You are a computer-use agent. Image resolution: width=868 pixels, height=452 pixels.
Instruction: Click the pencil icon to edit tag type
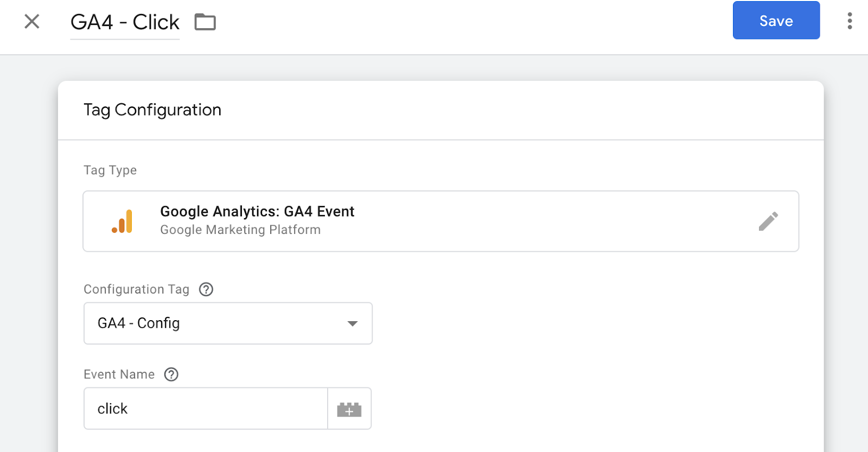point(768,221)
